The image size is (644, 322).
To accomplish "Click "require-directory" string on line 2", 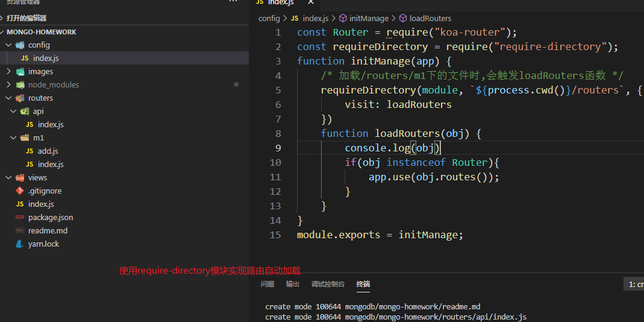I will (551, 46).
